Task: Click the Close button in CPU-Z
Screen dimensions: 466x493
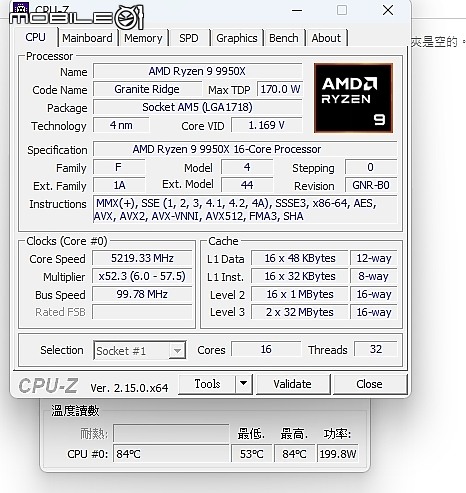Action: click(369, 384)
